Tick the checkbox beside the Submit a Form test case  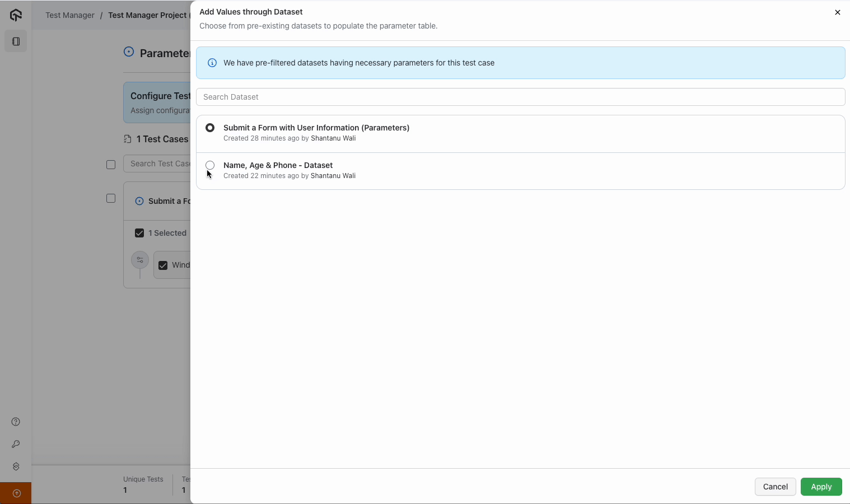(111, 198)
